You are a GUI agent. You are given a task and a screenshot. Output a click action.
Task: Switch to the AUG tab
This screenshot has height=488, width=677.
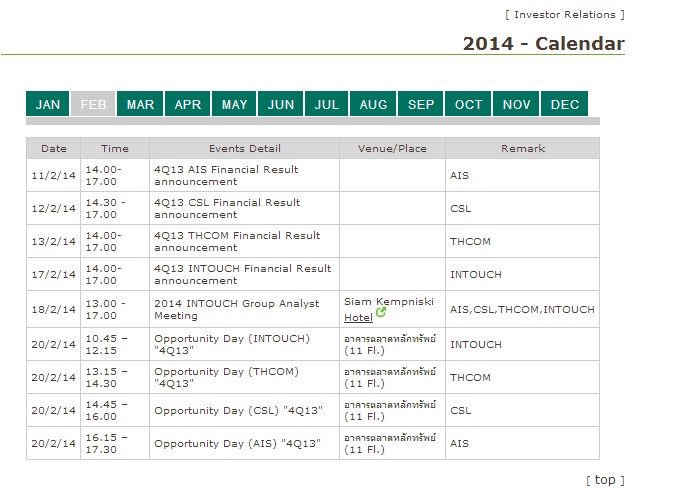[x=373, y=104]
